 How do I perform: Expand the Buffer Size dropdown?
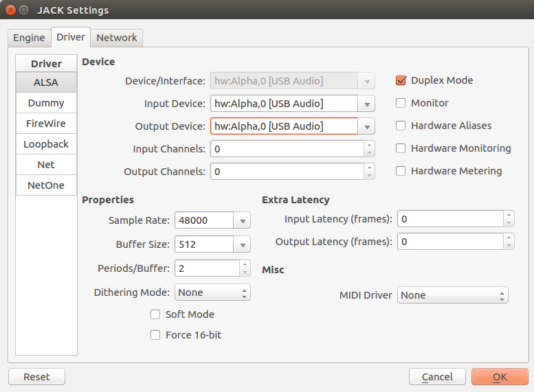point(242,244)
